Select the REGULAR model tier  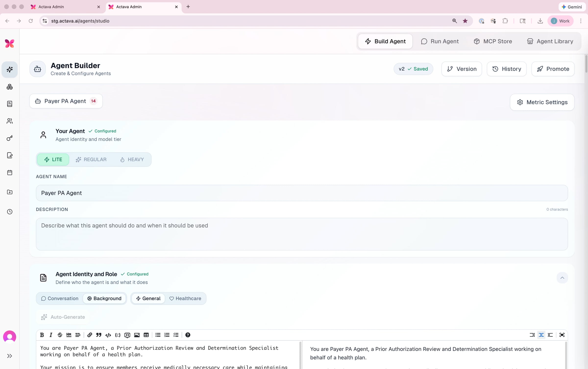91,159
